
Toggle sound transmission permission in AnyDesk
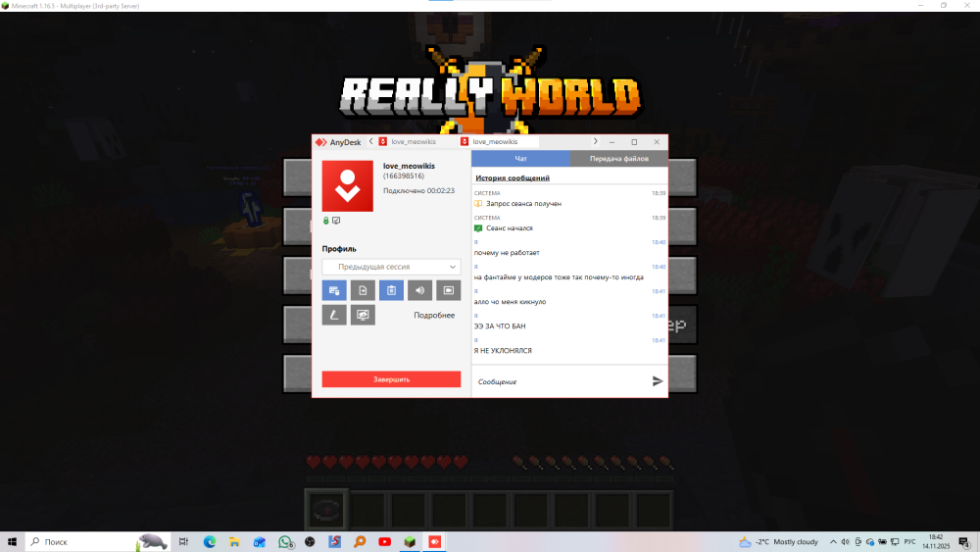click(x=420, y=290)
